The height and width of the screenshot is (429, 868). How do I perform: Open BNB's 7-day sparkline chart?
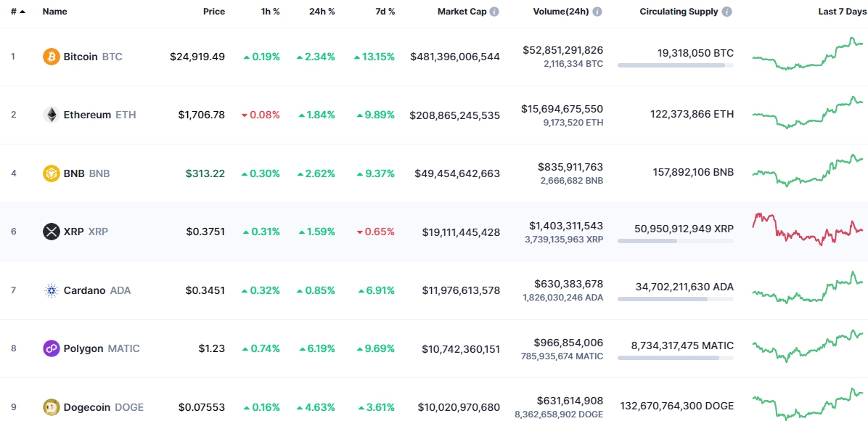(808, 171)
